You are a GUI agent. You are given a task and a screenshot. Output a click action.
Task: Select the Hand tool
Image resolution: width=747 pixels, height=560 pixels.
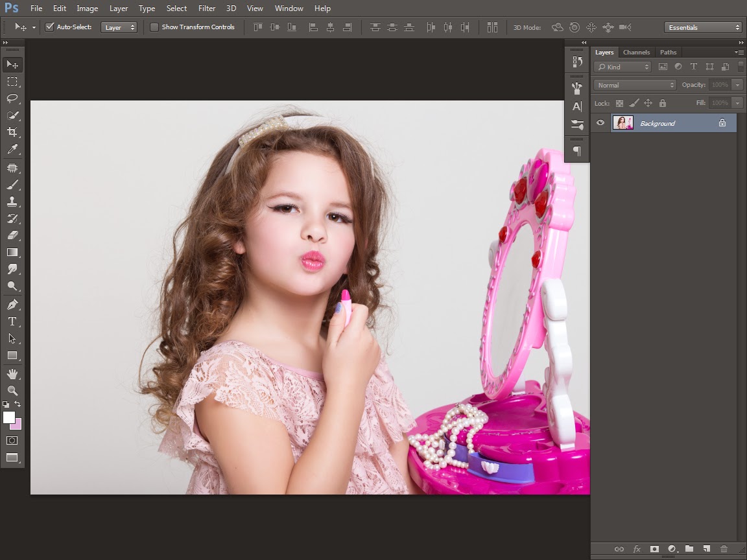12,374
